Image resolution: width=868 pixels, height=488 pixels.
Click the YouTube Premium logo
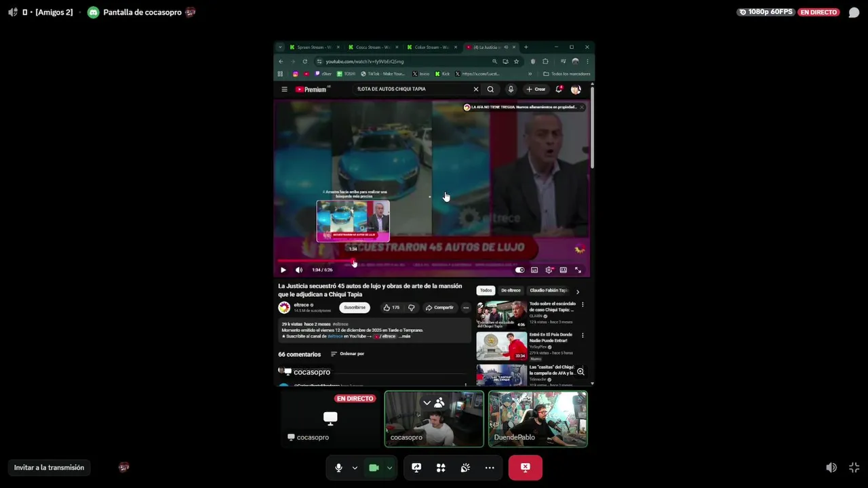click(x=312, y=89)
